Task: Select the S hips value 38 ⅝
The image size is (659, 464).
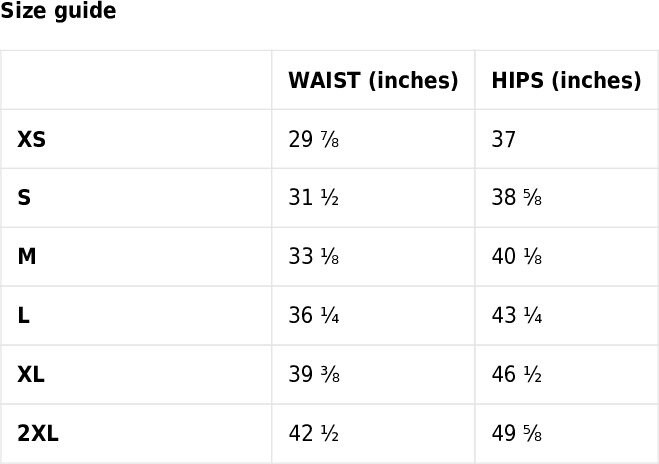Action: (517, 198)
